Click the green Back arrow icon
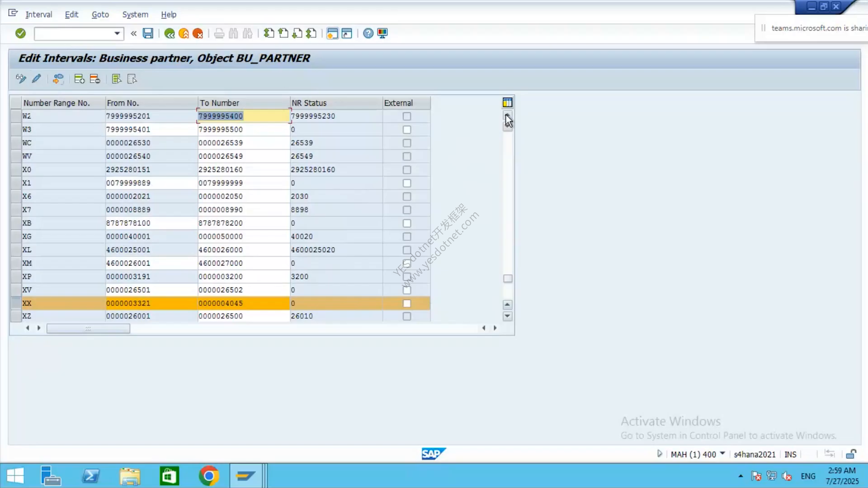 (x=170, y=33)
